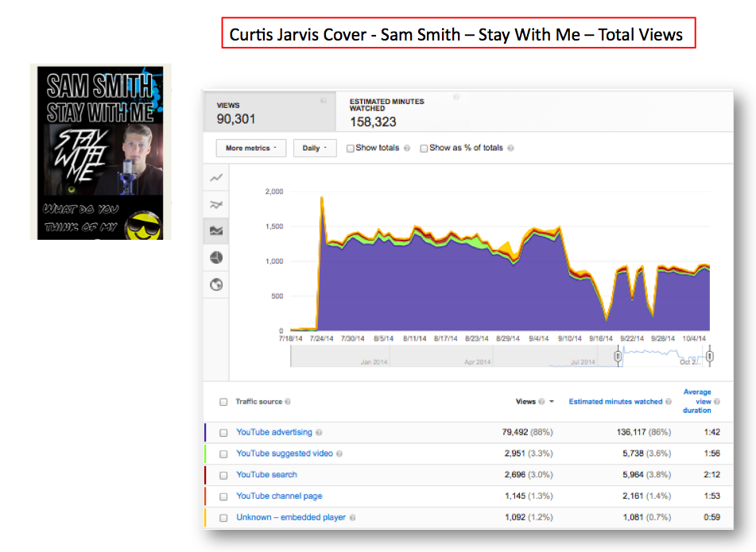
Task: Select the line chart view icon
Action: (x=216, y=178)
